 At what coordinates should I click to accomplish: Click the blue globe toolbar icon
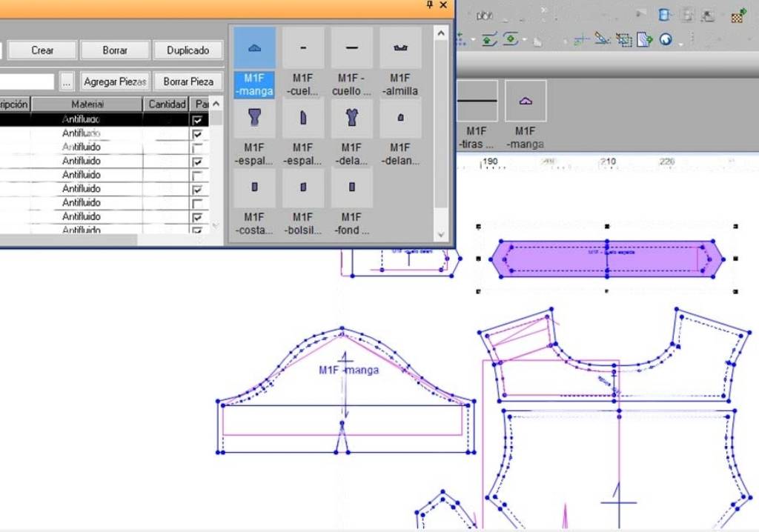[665, 39]
